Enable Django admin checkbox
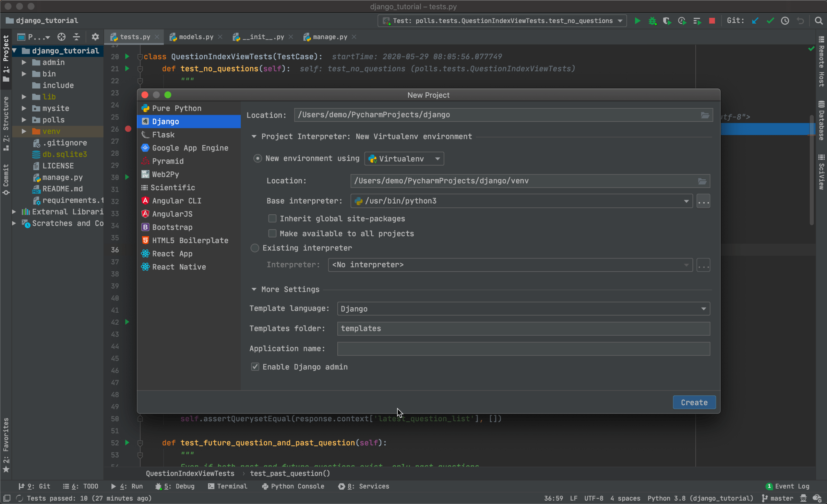Screen dimensions: 827x504 [255, 367]
